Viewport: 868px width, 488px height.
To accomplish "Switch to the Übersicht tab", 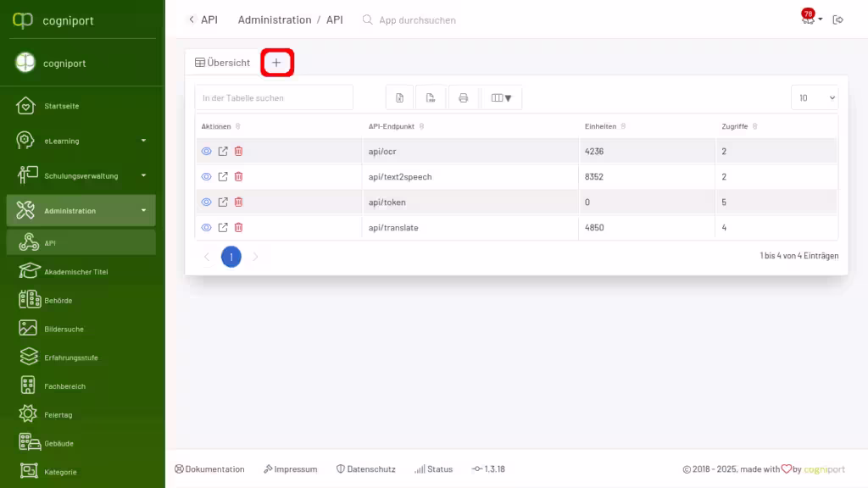I will [x=223, y=63].
